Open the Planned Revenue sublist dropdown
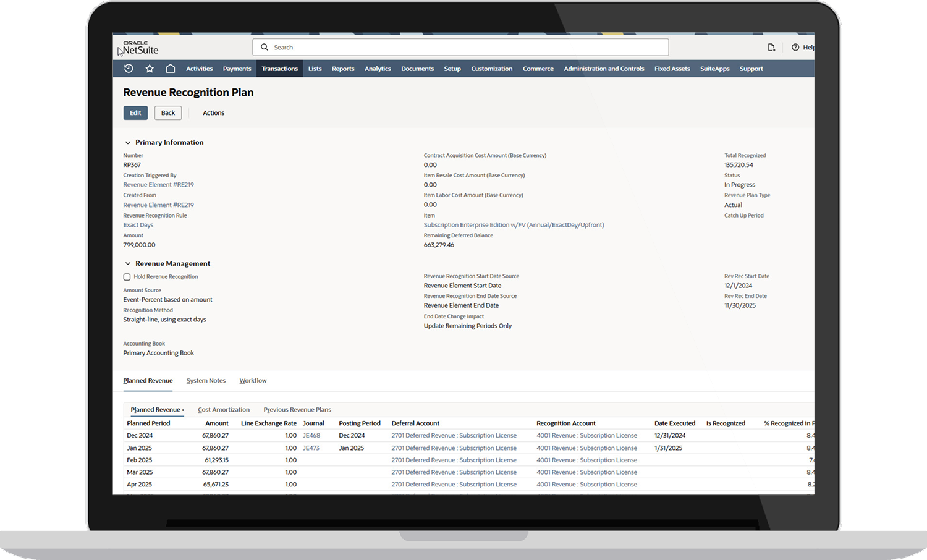The image size is (927, 560). click(x=182, y=409)
